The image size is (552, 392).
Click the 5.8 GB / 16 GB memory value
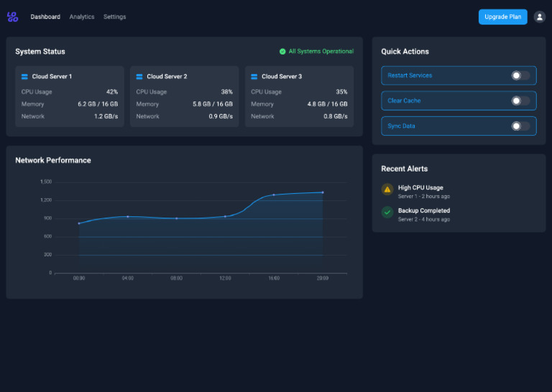213,104
